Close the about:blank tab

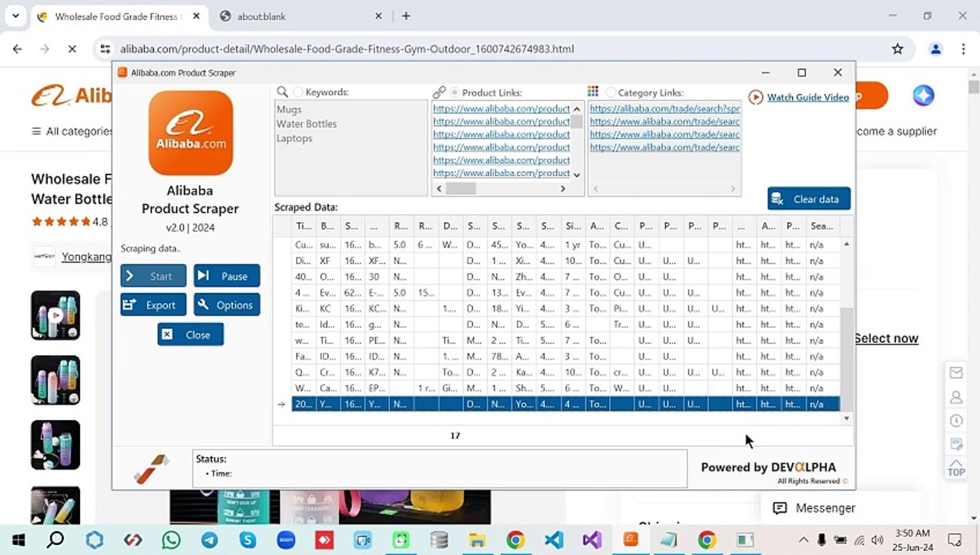point(378,16)
